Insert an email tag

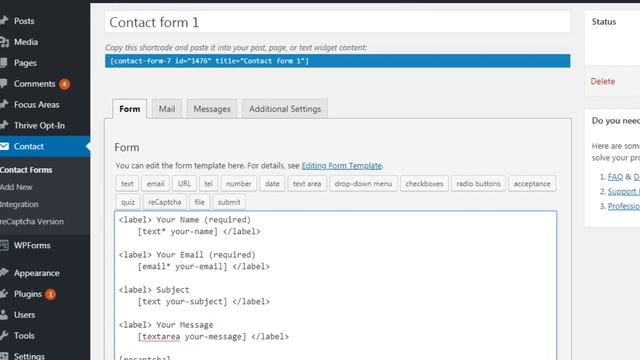pos(156,184)
